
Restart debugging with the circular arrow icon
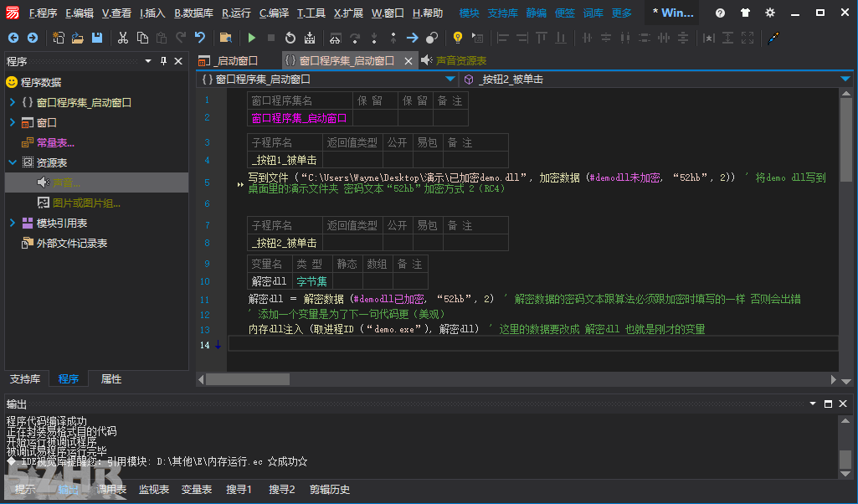pos(290,38)
